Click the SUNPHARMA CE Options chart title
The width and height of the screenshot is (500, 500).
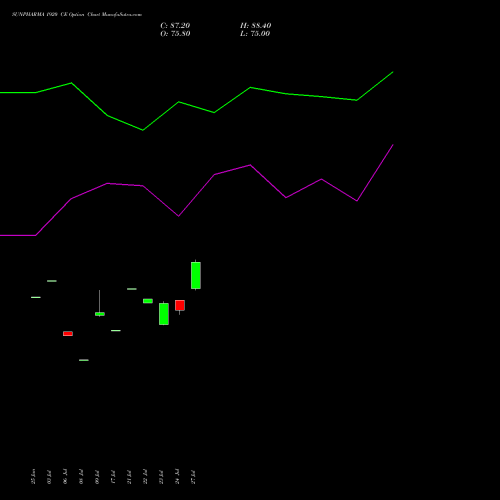click(x=77, y=15)
